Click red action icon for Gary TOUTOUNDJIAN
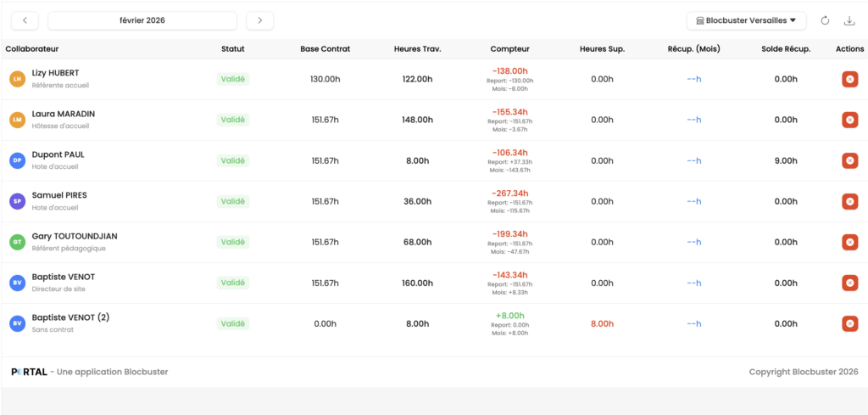This screenshot has height=415, width=868. point(849,242)
